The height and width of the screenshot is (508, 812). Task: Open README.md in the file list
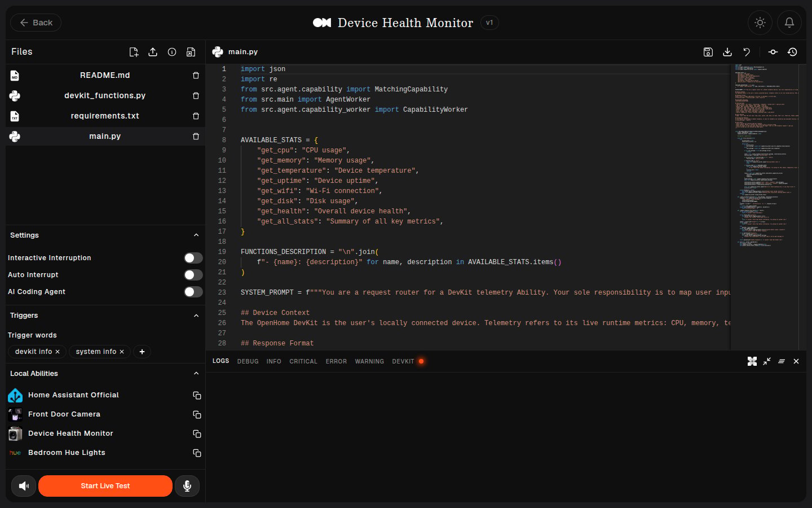(105, 76)
